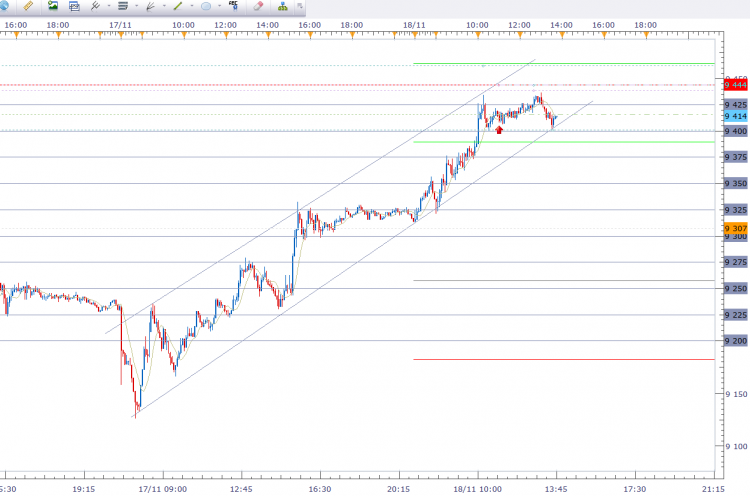Select the Andrews pitchfork drawing tool

click(x=95, y=6)
